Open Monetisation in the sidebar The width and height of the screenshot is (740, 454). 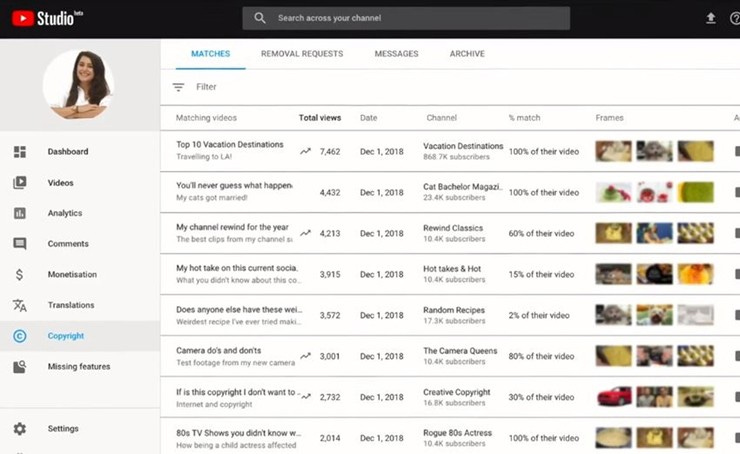pyautogui.click(x=80, y=275)
